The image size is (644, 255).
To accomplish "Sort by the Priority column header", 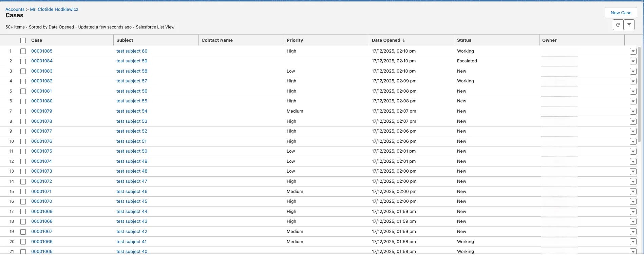I will point(295,40).
